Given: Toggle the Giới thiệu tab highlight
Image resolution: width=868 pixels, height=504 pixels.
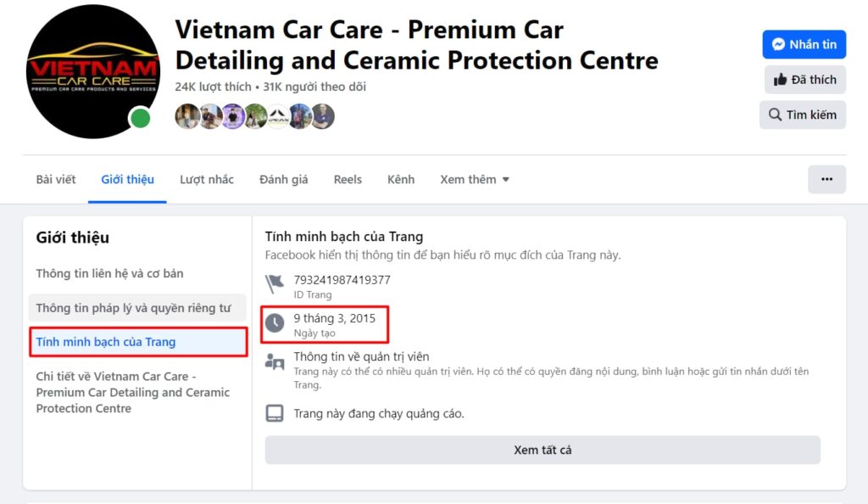Looking at the screenshot, I should coord(127,179).
